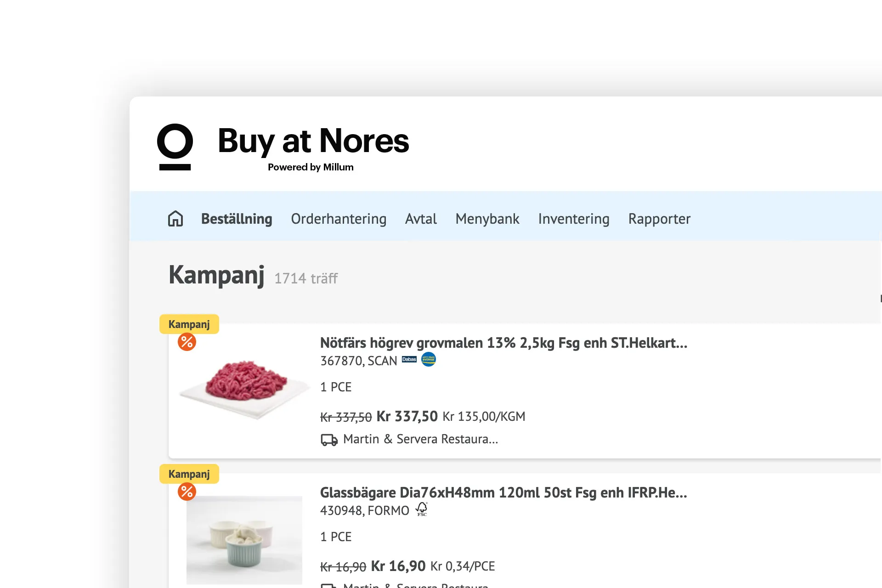Click the Kampanj badge on the first product
The width and height of the screenshot is (882, 588).
[x=188, y=324]
